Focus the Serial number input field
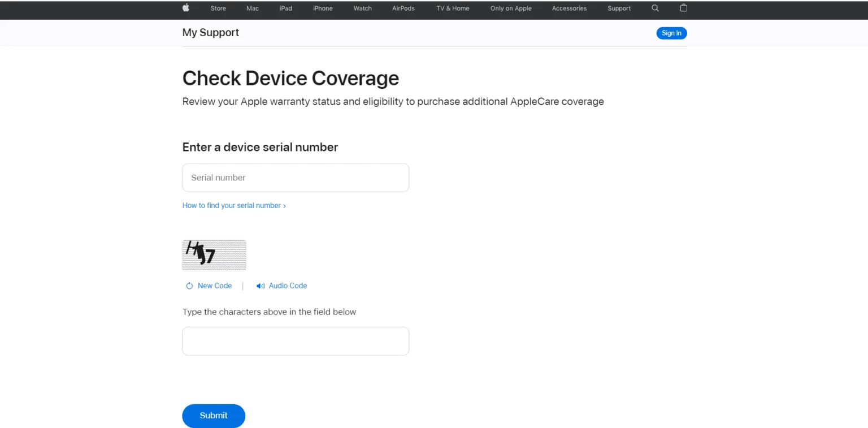 pyautogui.click(x=296, y=178)
